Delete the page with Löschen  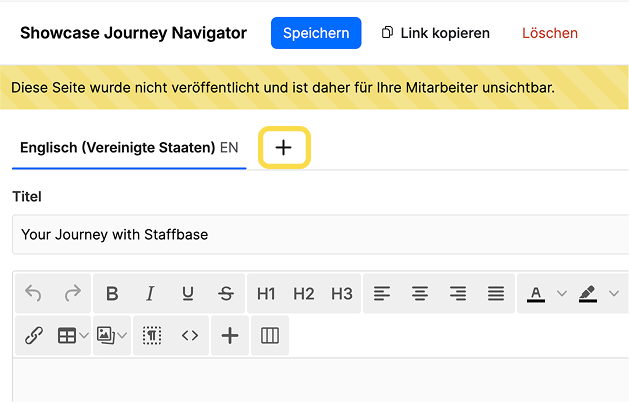pos(550,33)
